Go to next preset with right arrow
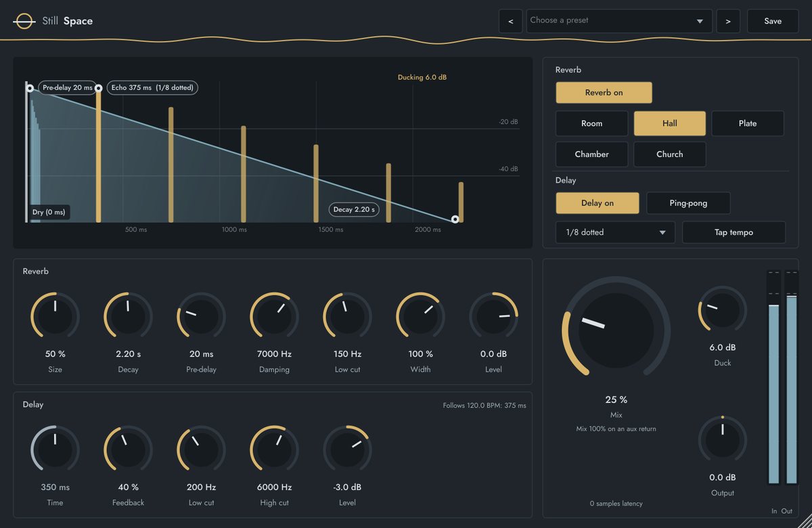The image size is (812, 528). (x=728, y=21)
